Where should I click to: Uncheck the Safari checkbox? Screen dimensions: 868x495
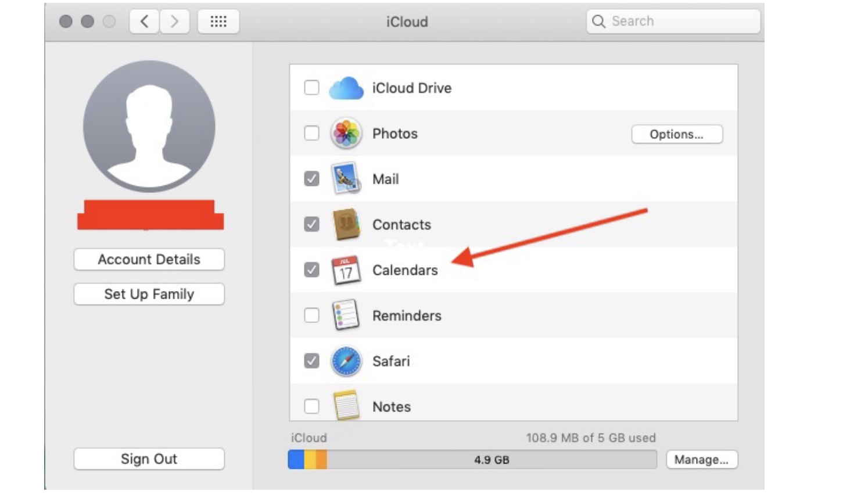point(312,361)
